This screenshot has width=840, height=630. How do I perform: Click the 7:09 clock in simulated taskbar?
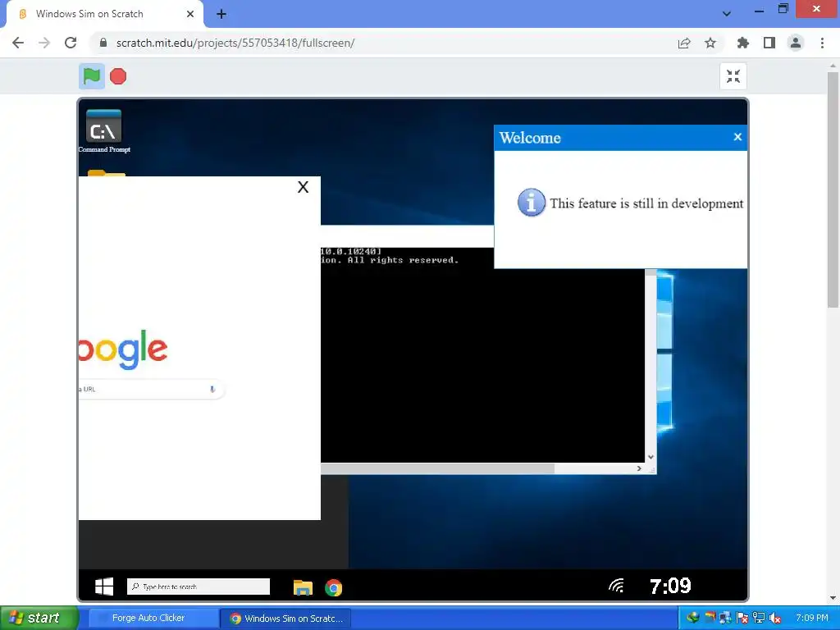[x=670, y=586]
